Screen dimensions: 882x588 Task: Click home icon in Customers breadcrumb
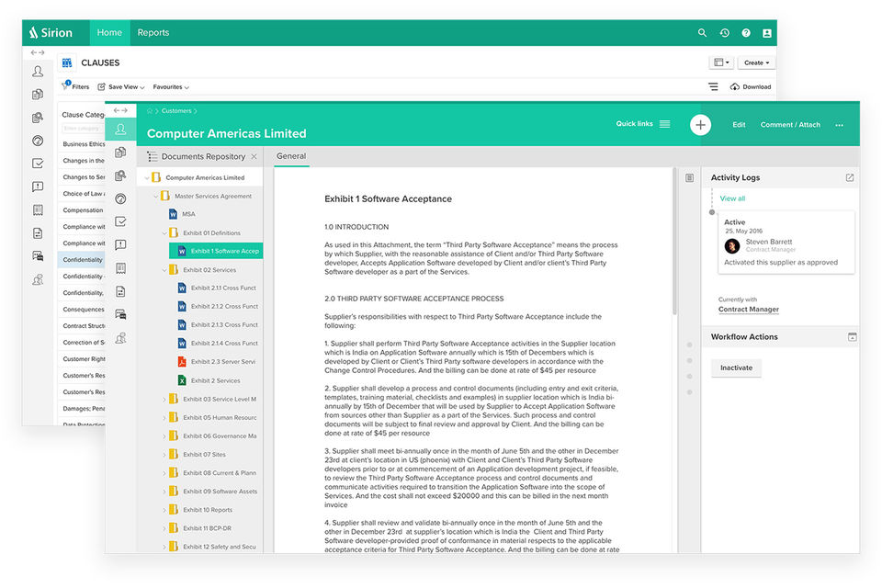pyautogui.click(x=150, y=111)
